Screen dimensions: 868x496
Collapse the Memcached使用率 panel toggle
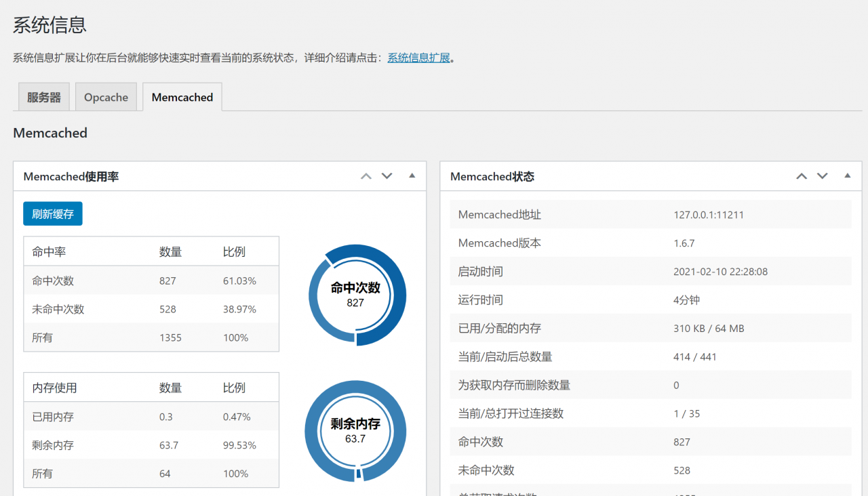(412, 175)
